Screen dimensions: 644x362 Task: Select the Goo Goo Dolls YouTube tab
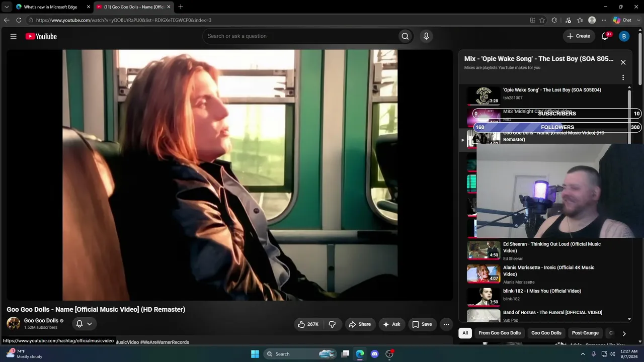[133, 7]
